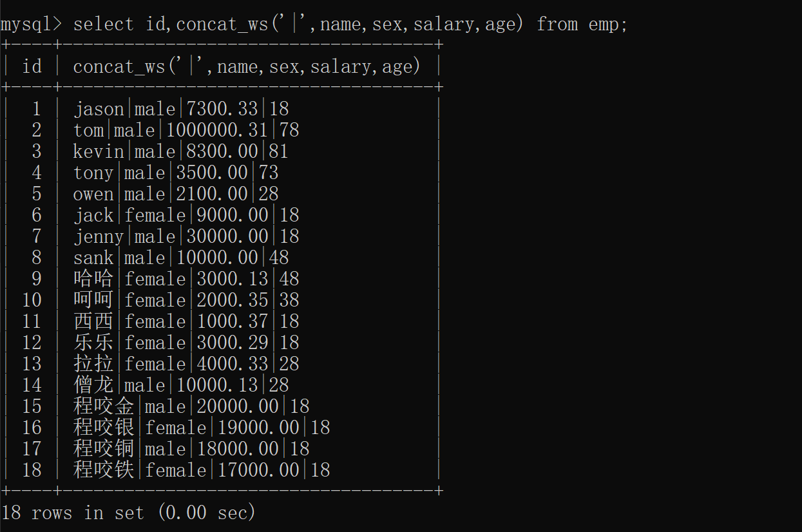Select the row text 程咬铁|female|17000.00|18
The image size is (802, 532).
202,470
